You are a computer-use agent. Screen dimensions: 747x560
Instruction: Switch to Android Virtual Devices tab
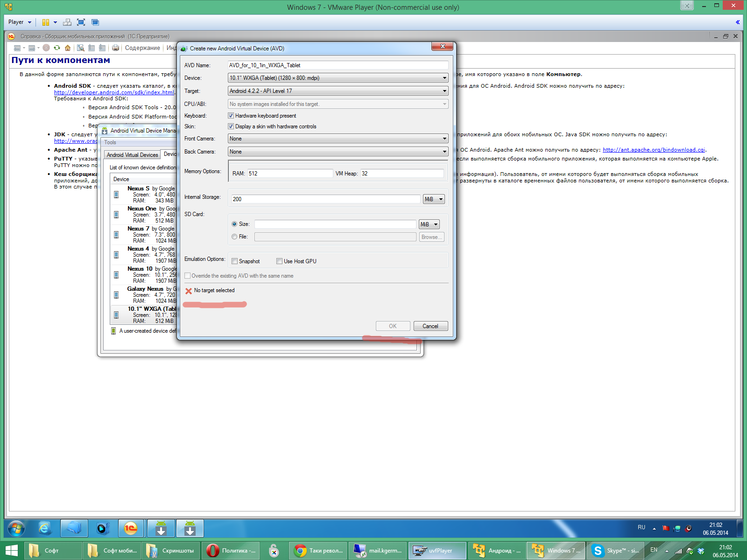[132, 155]
